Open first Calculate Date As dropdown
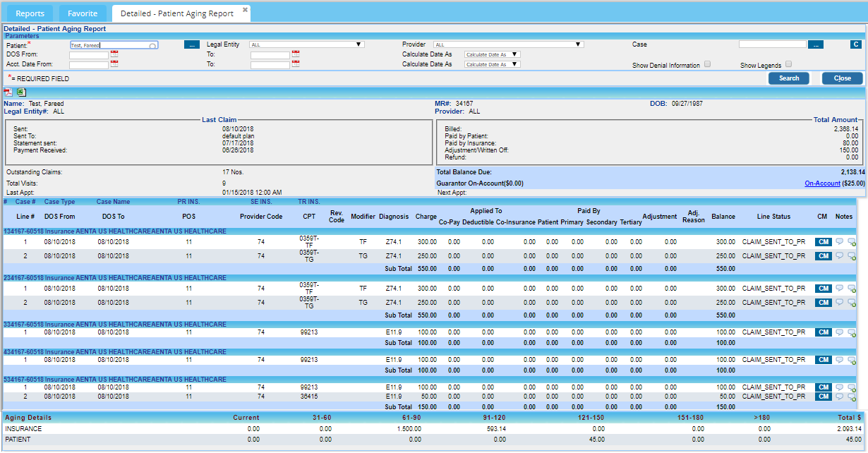Screen dimensions: 868x453 pos(492,54)
